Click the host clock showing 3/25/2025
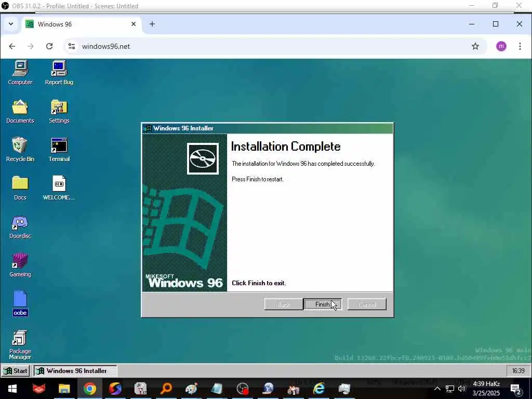 pyautogui.click(x=486, y=389)
